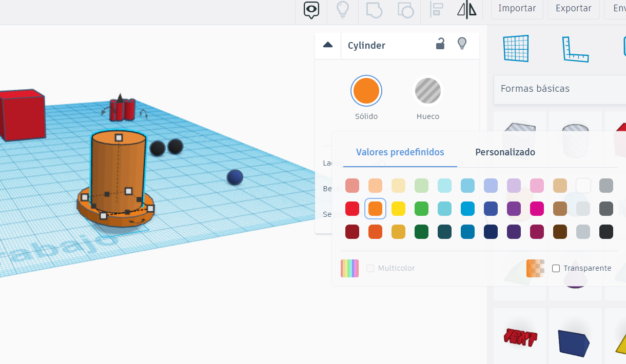The width and height of the screenshot is (626, 364).
Task: Click the white handle atop the orange cylinder
Action: click(x=119, y=137)
